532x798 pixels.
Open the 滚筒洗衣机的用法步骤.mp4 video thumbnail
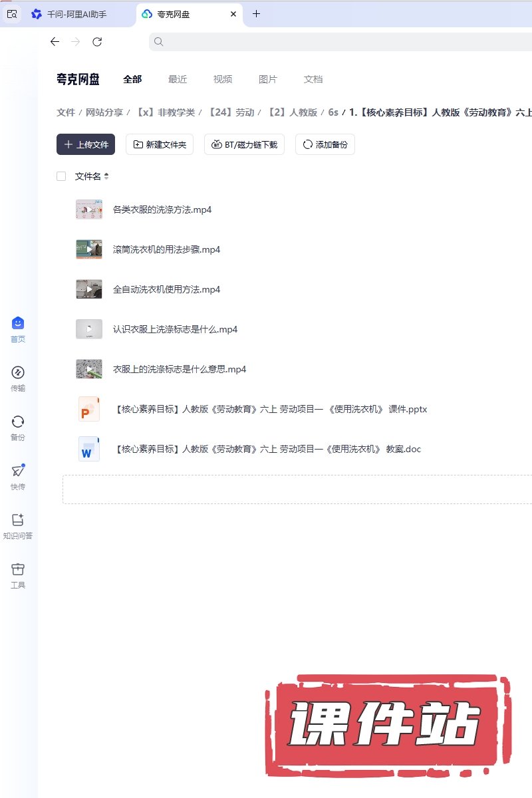pyautogui.click(x=89, y=249)
